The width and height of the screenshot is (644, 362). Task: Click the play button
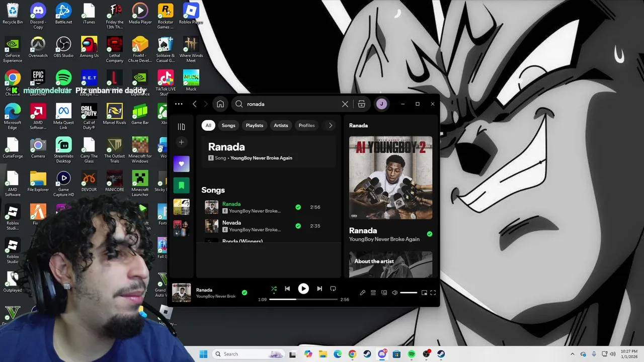[303, 289]
